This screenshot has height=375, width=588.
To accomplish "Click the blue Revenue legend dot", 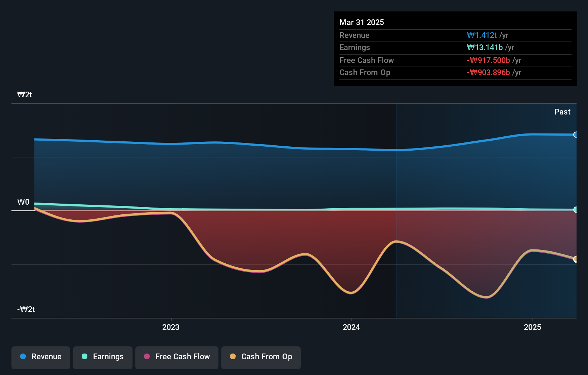I will point(23,356).
